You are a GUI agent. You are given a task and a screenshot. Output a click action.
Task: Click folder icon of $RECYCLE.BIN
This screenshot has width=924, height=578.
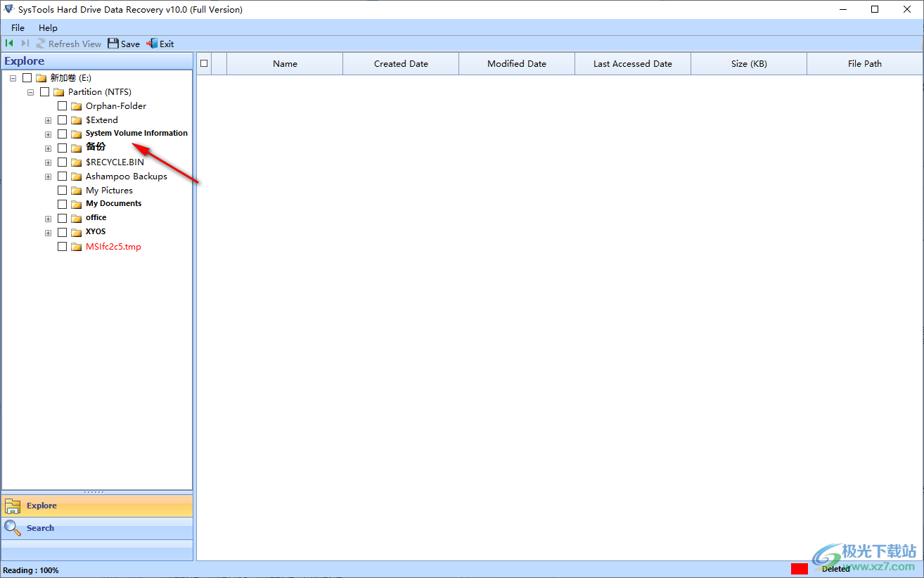77,162
